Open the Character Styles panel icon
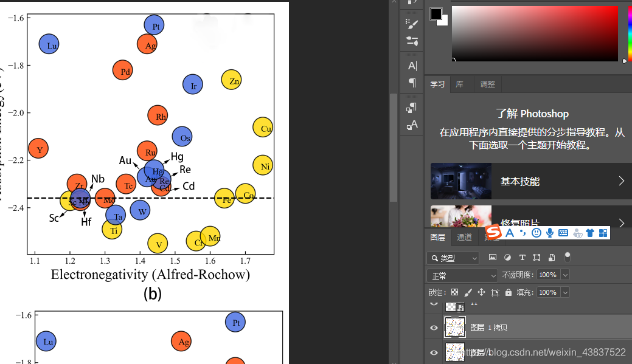Image resolution: width=632 pixels, height=364 pixels. pyautogui.click(x=412, y=125)
